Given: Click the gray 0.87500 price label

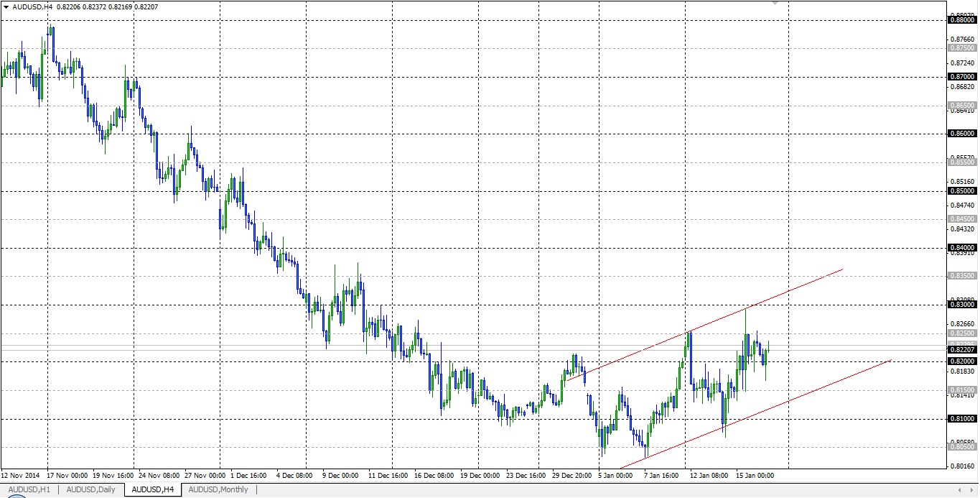Looking at the screenshot, I should 961,48.
